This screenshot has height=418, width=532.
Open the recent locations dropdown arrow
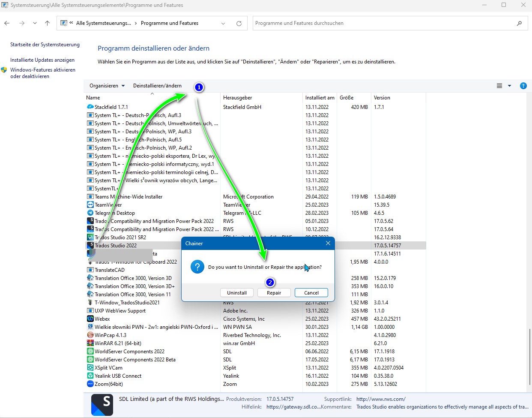[x=35, y=24]
